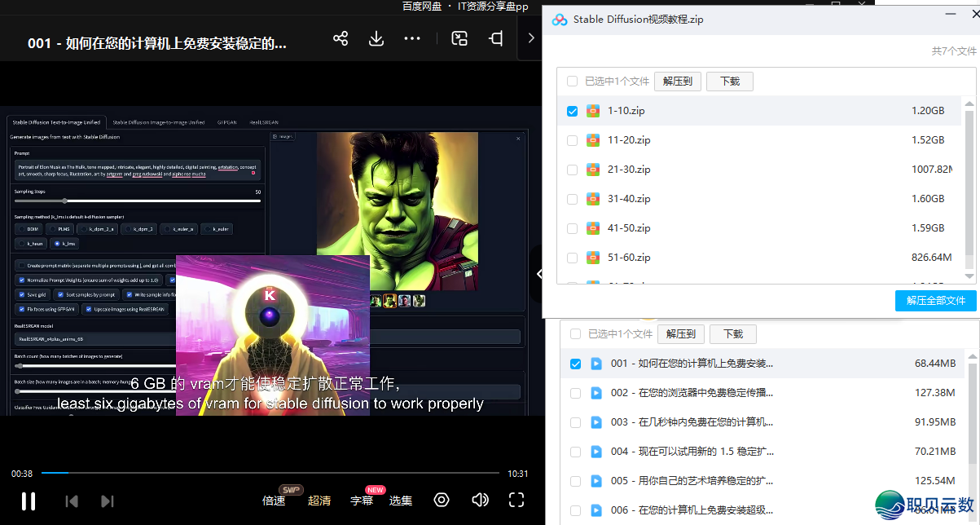980x525 pixels.
Task: Activate picture-in-picture mode icon
Action: click(459, 37)
